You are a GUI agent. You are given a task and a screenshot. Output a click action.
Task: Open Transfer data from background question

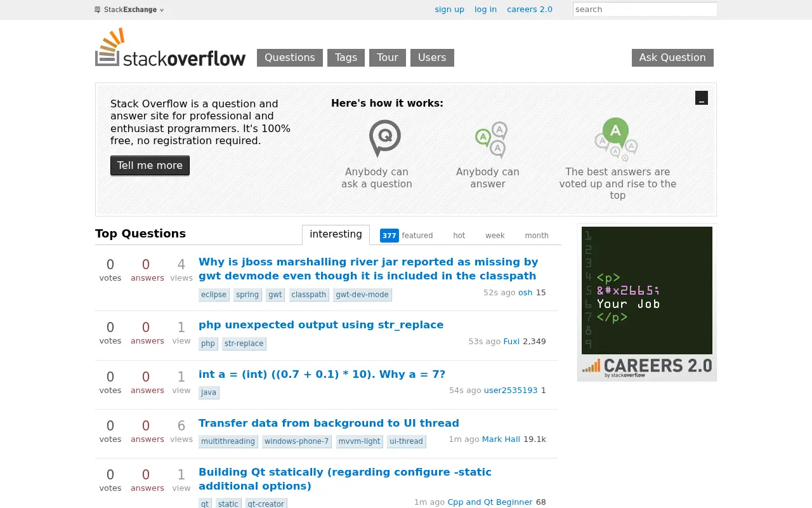[x=329, y=423]
